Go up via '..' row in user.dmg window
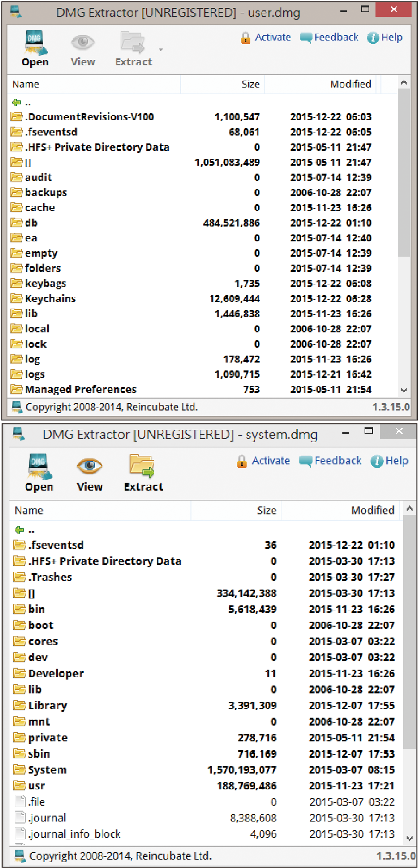 click(22, 103)
